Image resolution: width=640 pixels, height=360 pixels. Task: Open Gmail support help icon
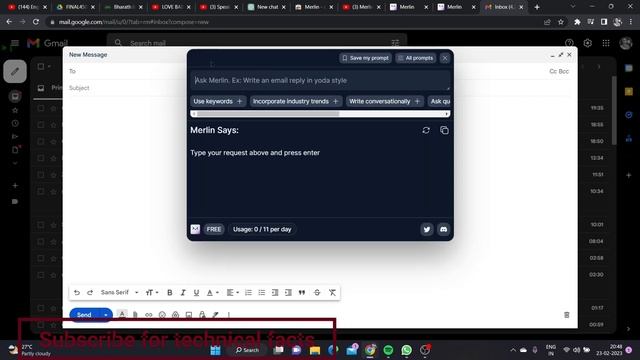[x=569, y=43]
